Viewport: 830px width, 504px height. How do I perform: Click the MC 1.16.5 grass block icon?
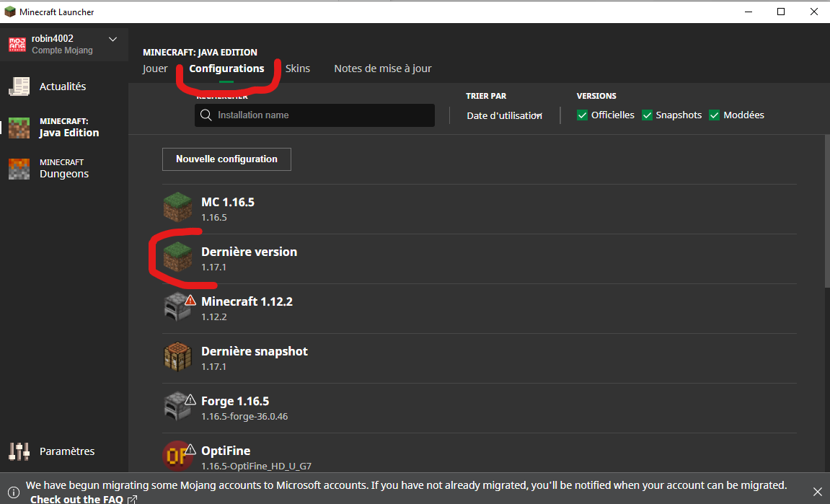coord(178,208)
